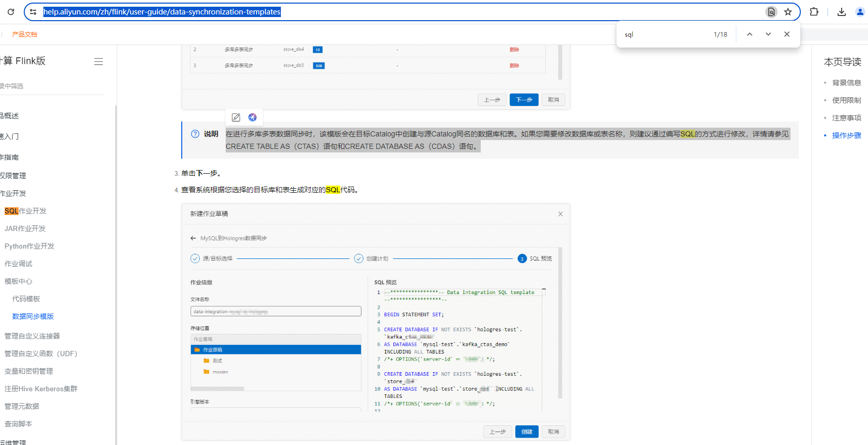Image resolution: width=868 pixels, height=445 pixels.
Task: Click 上一步 button in upper screenshot
Action: pos(492,100)
